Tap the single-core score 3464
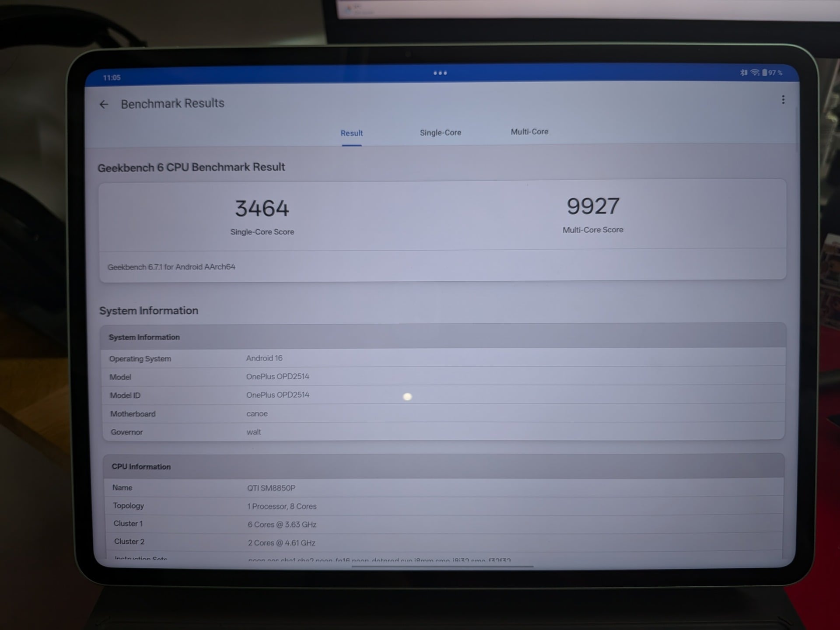840x630 pixels. tap(262, 208)
